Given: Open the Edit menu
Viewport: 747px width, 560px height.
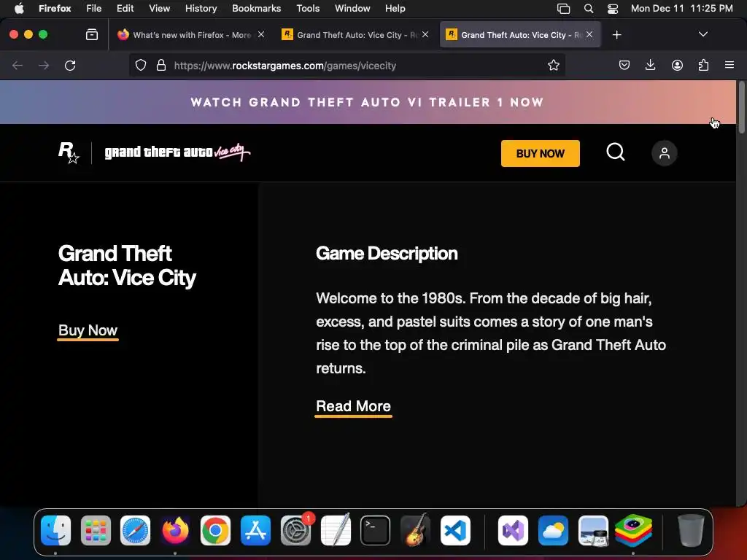Looking at the screenshot, I should pyautogui.click(x=125, y=8).
